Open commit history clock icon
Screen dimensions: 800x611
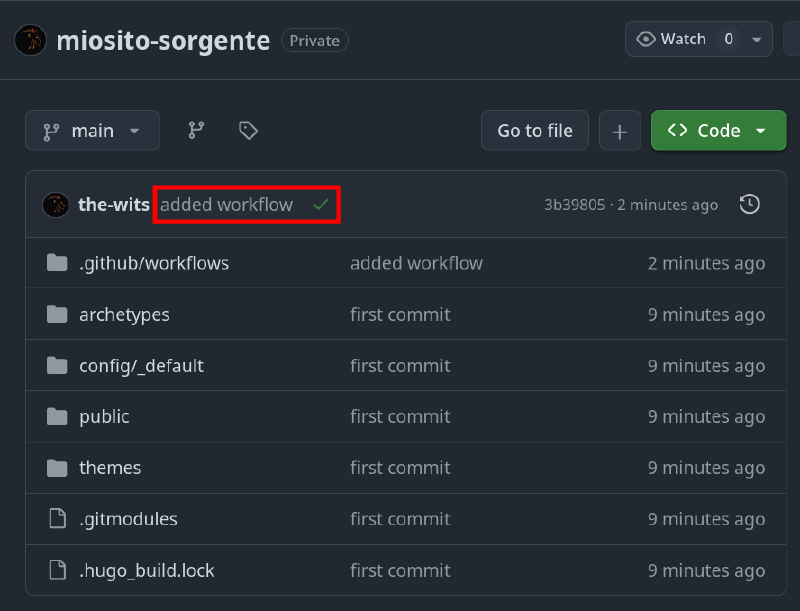749,205
